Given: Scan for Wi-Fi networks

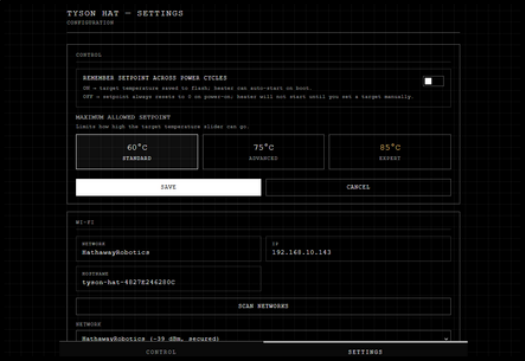Looking at the screenshot, I should [263, 306].
